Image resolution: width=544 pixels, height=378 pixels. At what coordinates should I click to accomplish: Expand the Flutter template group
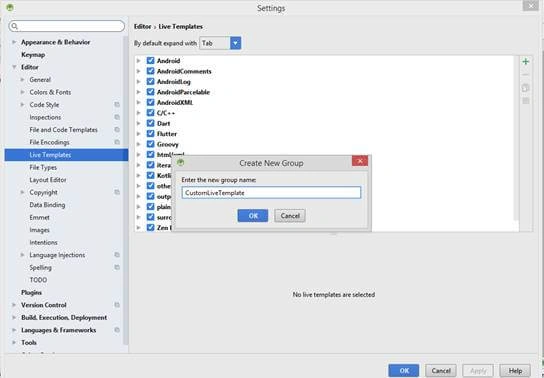(x=138, y=134)
